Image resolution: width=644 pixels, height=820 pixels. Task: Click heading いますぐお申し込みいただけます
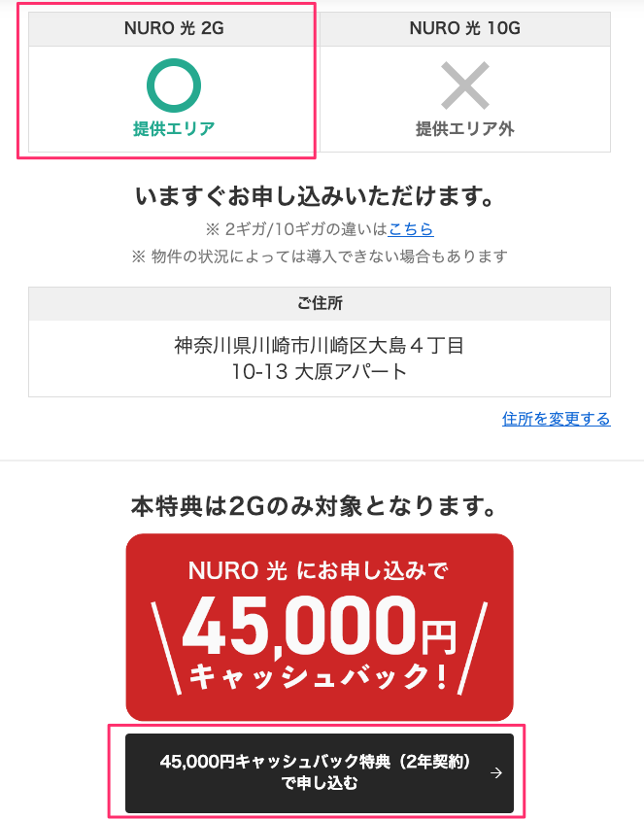coord(316,196)
